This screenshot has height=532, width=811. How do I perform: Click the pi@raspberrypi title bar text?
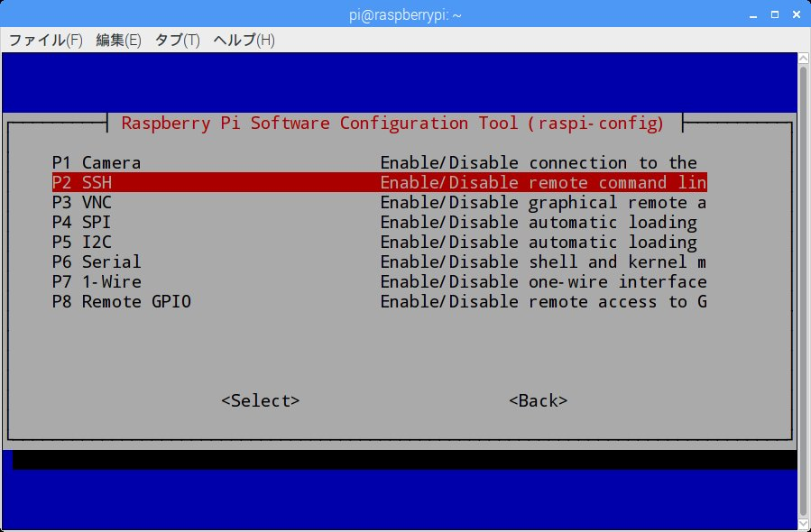[405, 15]
